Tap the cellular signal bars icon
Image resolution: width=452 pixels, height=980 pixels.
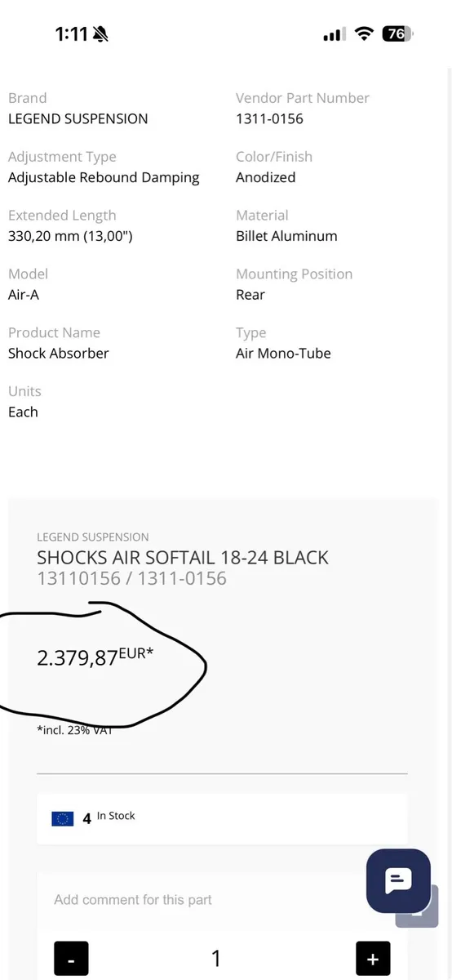[333, 34]
